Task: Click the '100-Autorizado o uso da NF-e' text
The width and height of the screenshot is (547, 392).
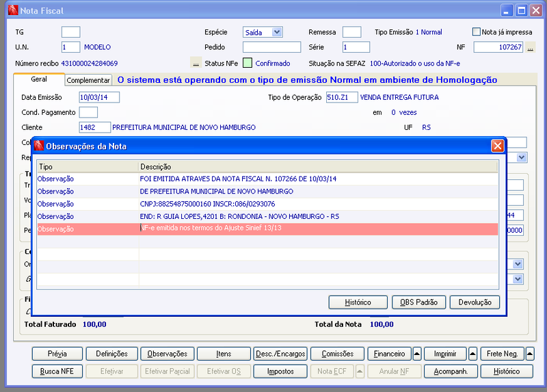Action: [415, 63]
